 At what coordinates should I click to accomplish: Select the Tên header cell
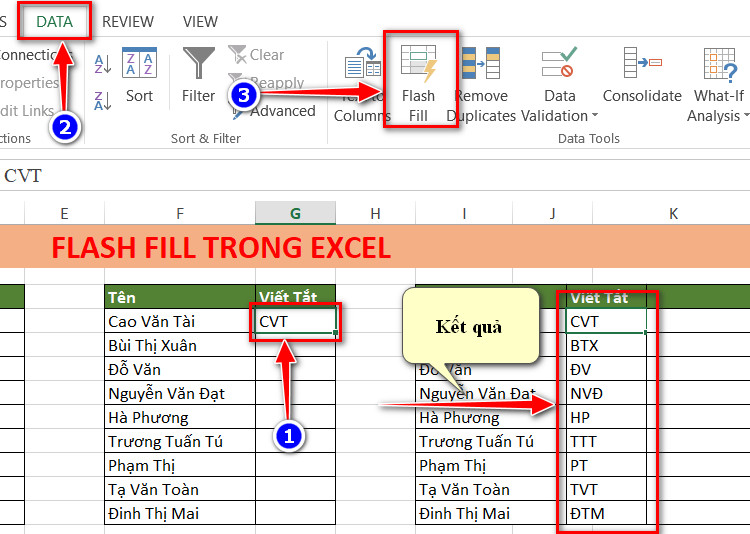(180, 297)
